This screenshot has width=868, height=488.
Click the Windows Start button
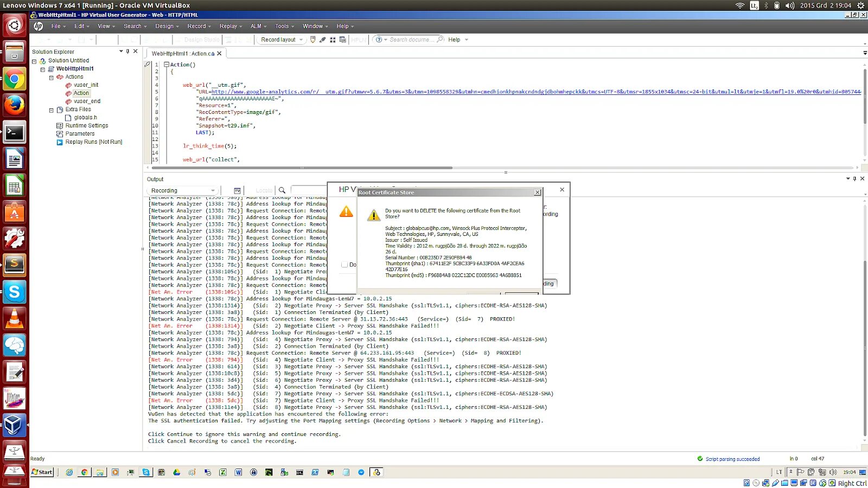click(42, 472)
